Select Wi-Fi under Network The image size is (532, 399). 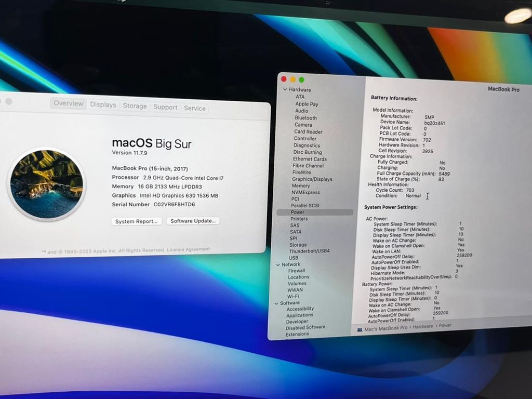pos(293,297)
